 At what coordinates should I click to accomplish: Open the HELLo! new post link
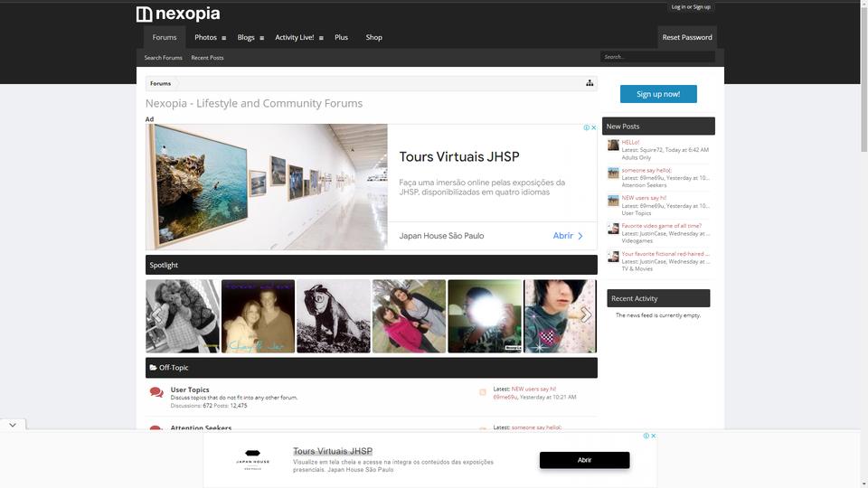[630, 142]
